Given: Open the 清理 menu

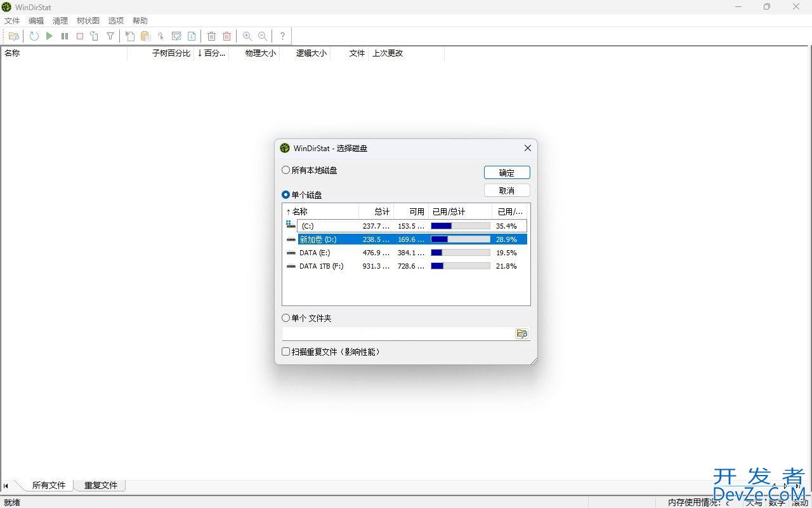Looking at the screenshot, I should pyautogui.click(x=60, y=20).
